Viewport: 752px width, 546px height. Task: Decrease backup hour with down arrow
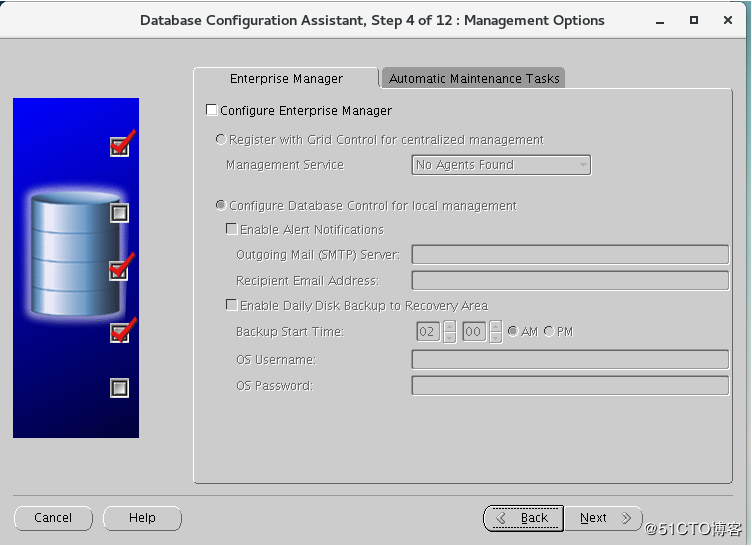449,337
